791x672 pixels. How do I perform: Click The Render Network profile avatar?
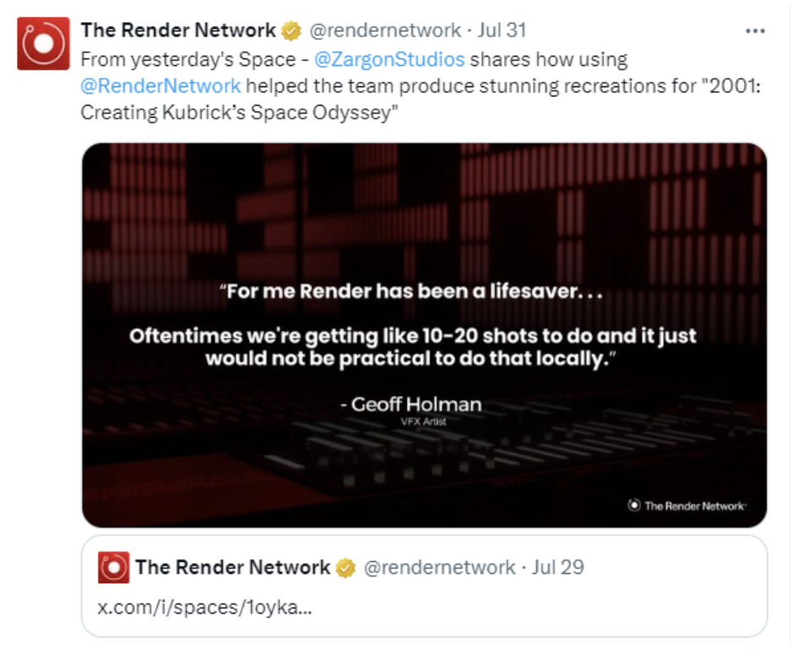point(43,43)
